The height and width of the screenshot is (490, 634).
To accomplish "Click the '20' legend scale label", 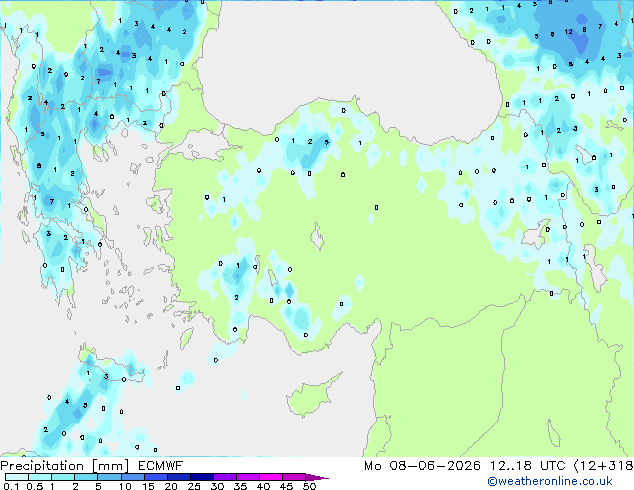I will 171,486.
